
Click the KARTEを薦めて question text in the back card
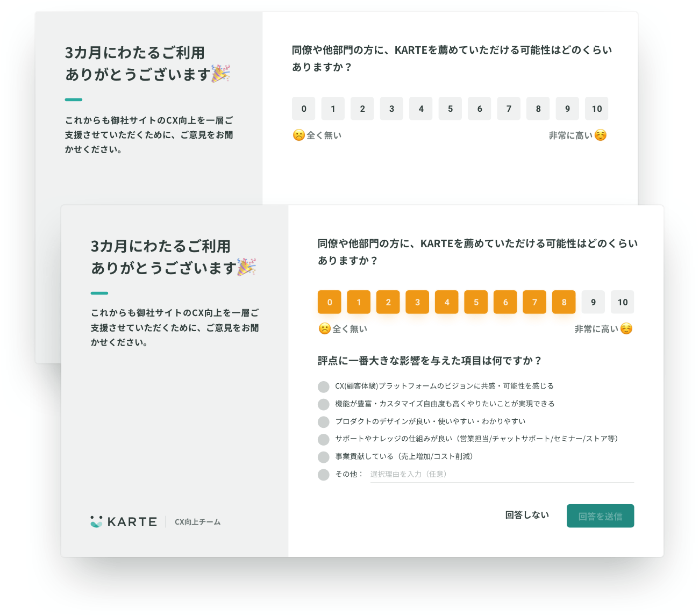452,59
